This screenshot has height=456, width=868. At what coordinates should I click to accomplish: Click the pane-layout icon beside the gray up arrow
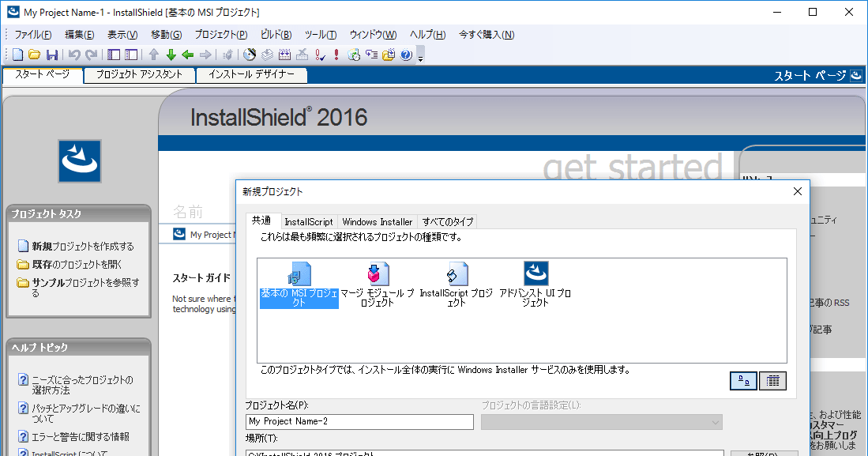pos(131,55)
